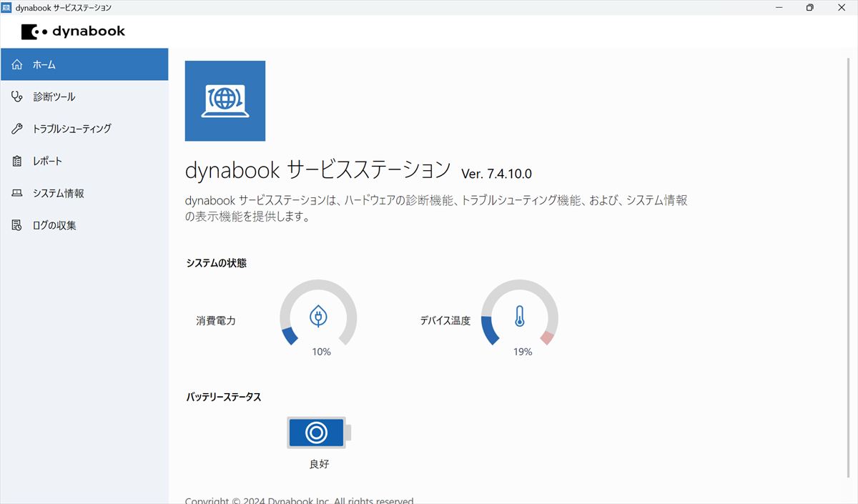Click the バッテリーステータス heading
This screenshot has width=858, height=504.
(x=224, y=397)
